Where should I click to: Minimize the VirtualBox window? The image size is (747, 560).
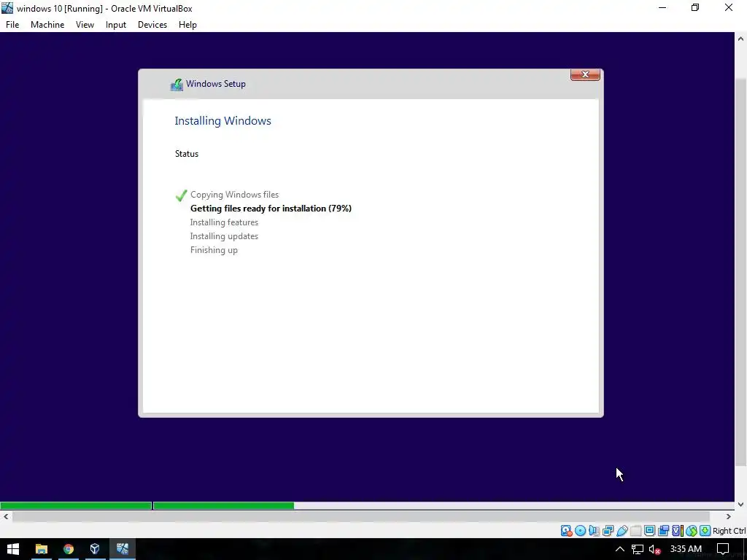tap(662, 7)
